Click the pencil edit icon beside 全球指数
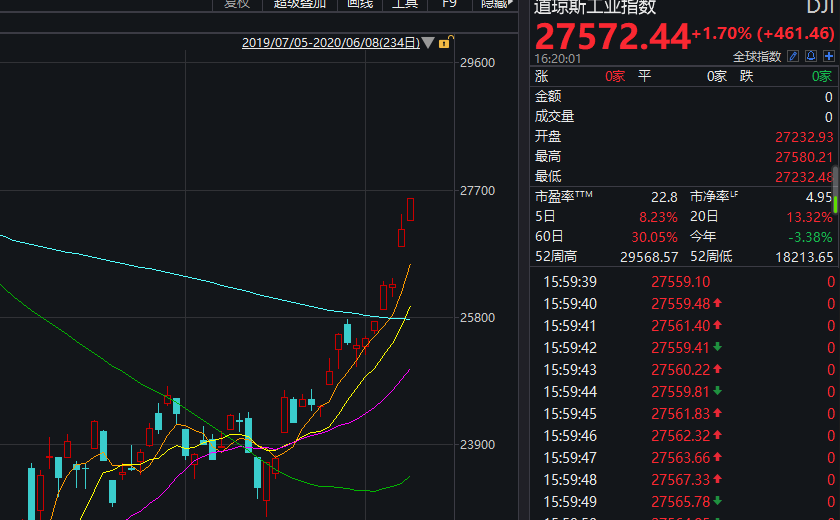Viewport: 840px width, 520px height. click(x=793, y=56)
